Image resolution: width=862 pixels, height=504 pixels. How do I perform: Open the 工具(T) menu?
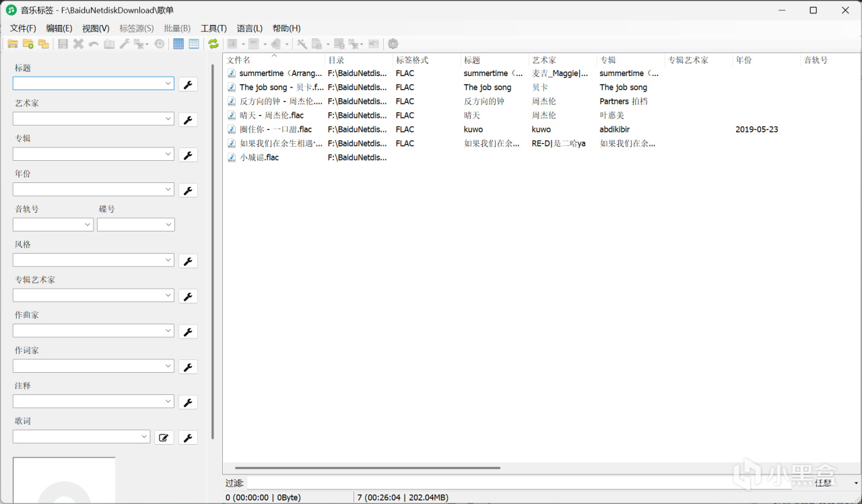coord(213,28)
